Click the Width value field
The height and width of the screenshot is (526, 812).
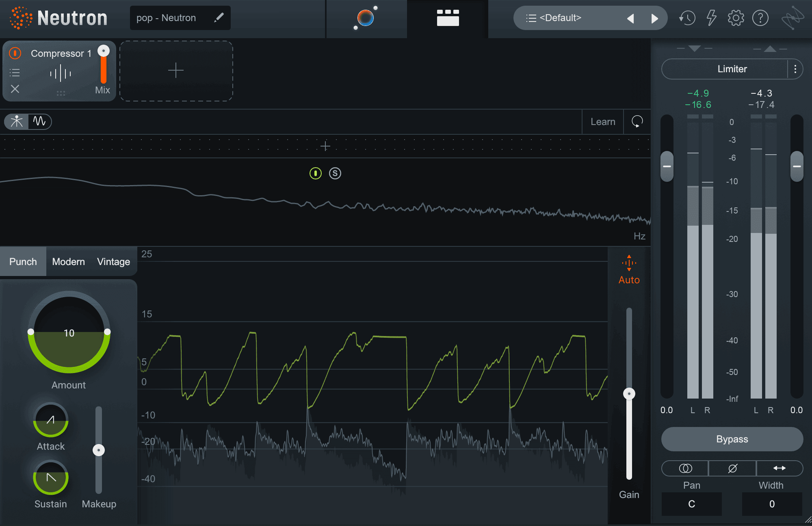(x=772, y=504)
